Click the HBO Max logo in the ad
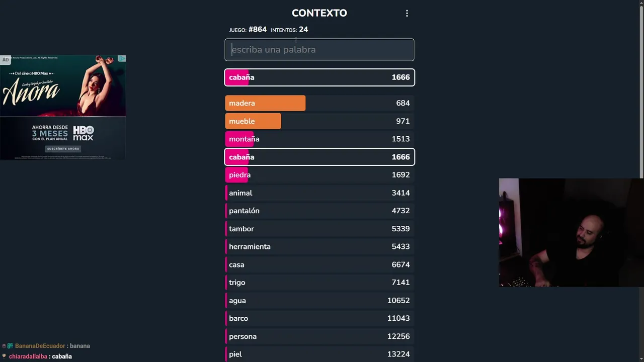The width and height of the screenshot is (644, 362). [x=84, y=133]
